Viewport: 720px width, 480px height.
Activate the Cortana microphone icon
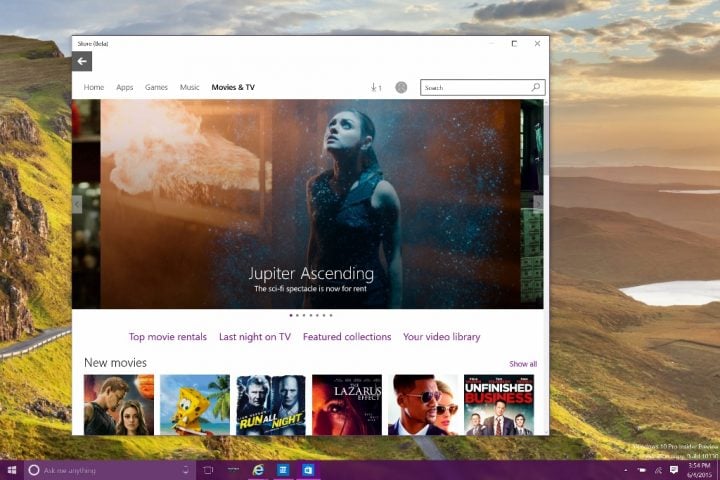(186, 470)
